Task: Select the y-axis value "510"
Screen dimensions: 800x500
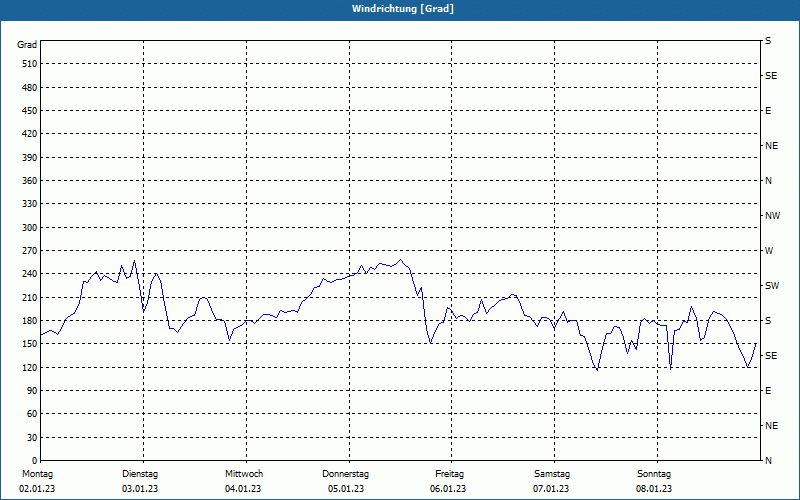Action: tap(30, 64)
